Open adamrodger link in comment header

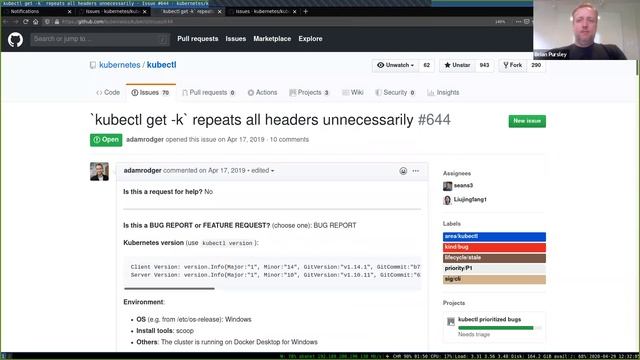click(x=142, y=171)
